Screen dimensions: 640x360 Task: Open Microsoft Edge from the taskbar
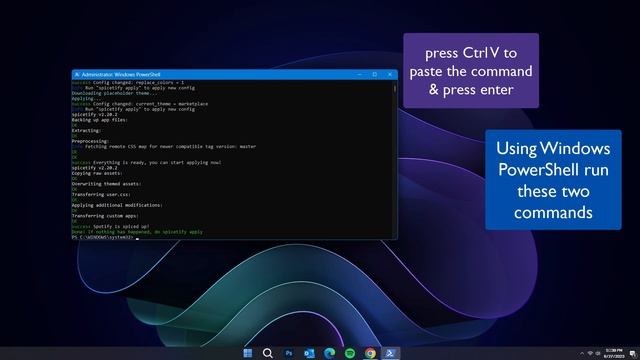click(329, 353)
